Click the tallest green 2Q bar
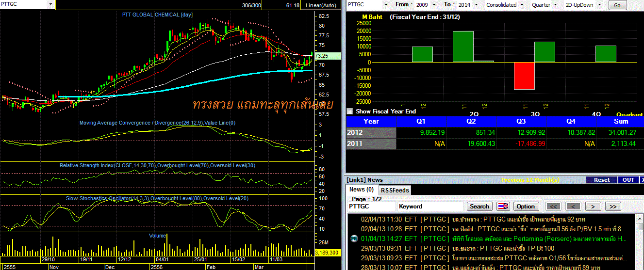This screenshot has height=270, width=644. tap(463, 47)
